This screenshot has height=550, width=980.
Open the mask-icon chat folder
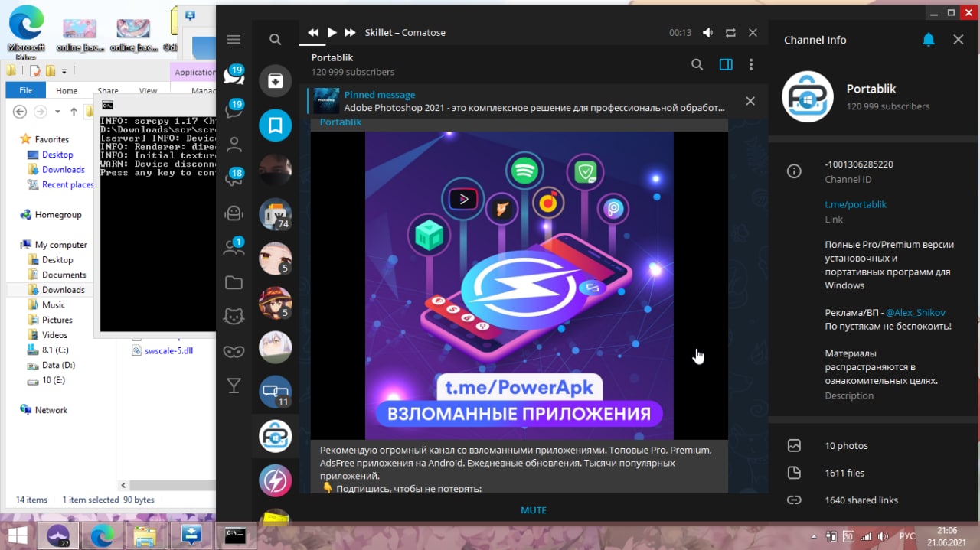(x=234, y=352)
